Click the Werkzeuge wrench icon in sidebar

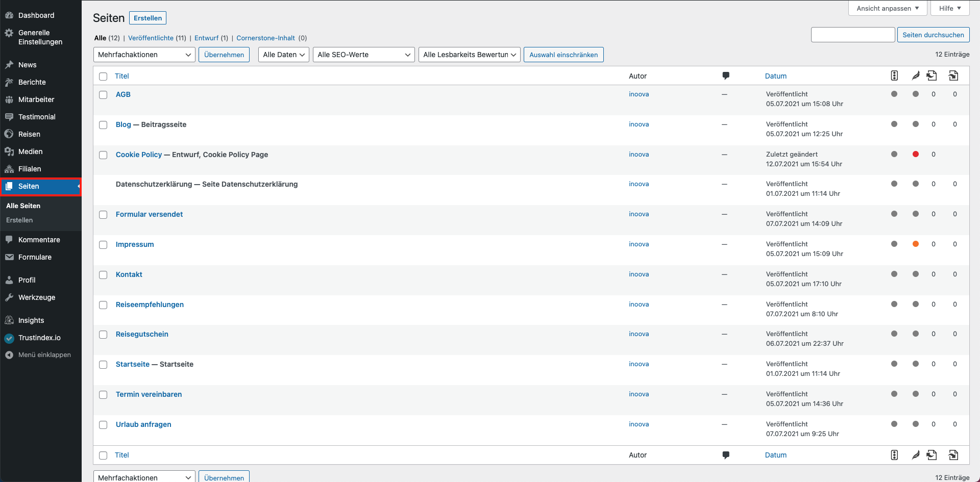[x=9, y=297]
